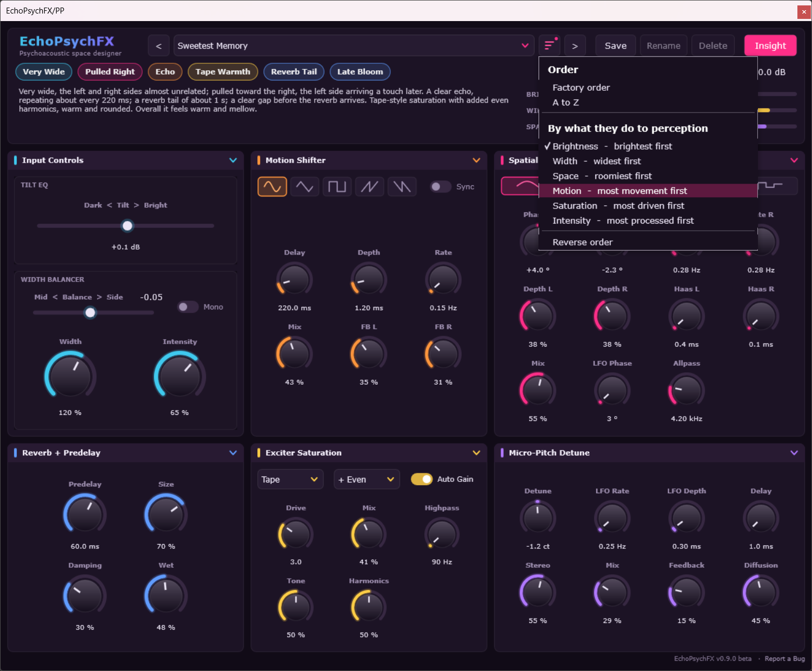Click the Insight button

[x=770, y=46]
